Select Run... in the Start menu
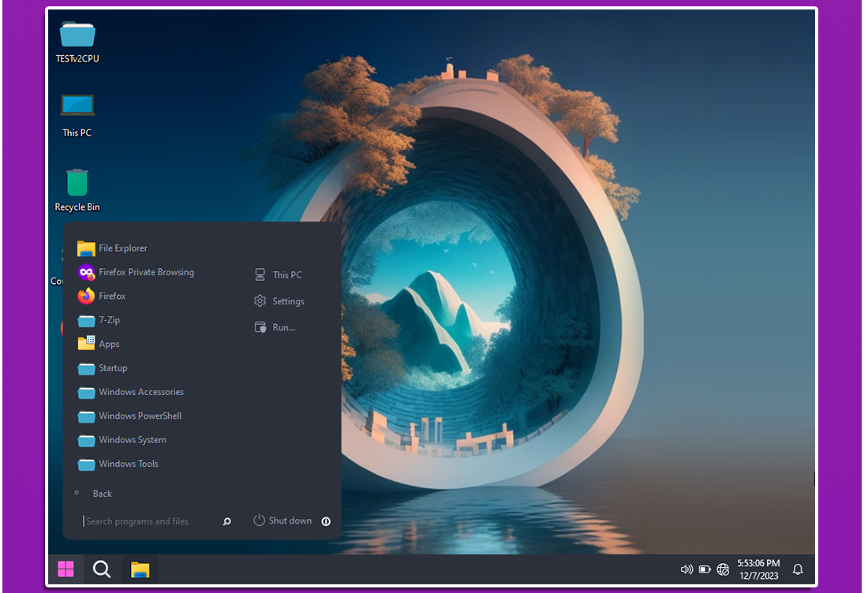Viewport: 868px width, 593px height. click(x=283, y=327)
